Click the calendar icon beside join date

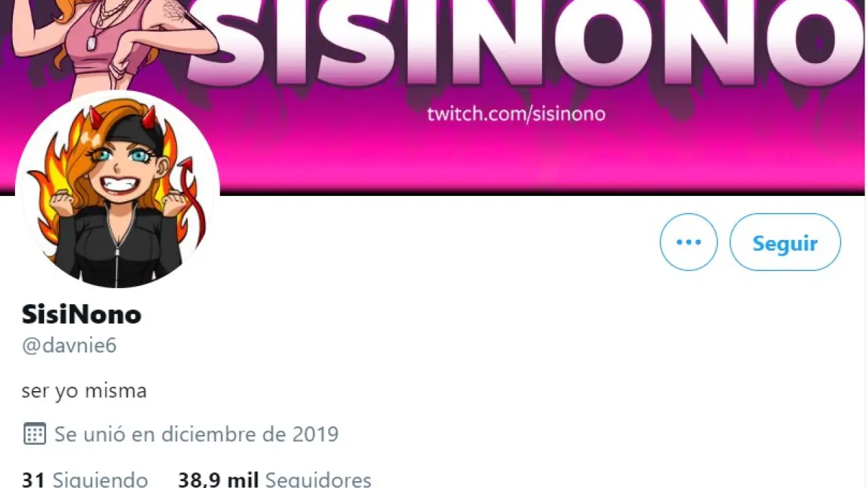click(35, 434)
